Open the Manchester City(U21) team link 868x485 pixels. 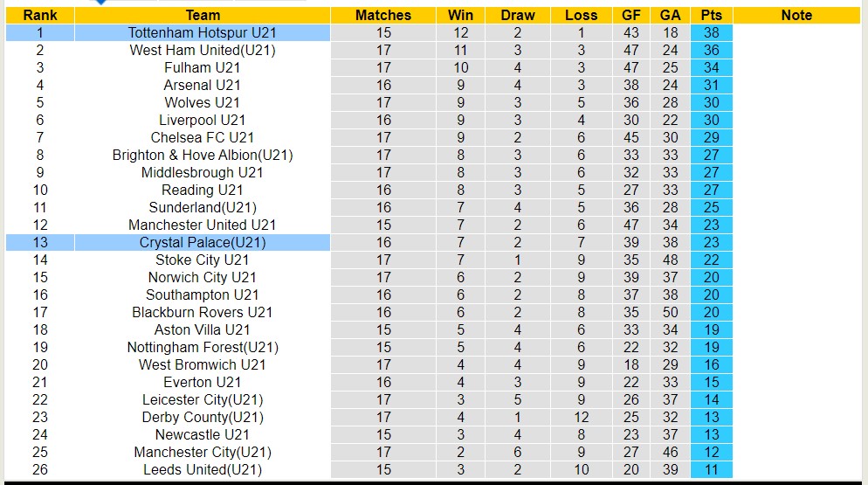[x=203, y=452]
